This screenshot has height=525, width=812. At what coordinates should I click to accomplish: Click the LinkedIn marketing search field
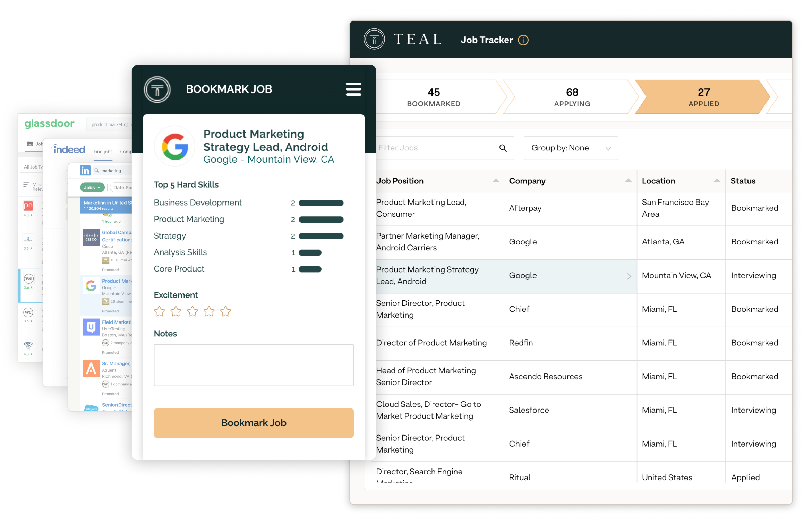113,171
